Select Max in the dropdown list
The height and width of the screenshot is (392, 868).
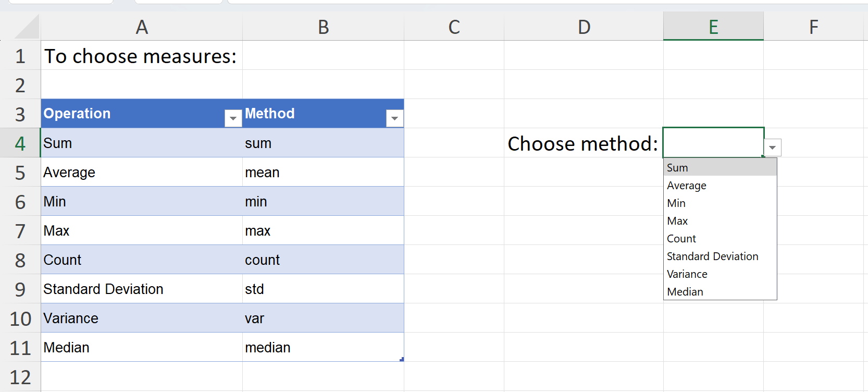[x=677, y=221]
